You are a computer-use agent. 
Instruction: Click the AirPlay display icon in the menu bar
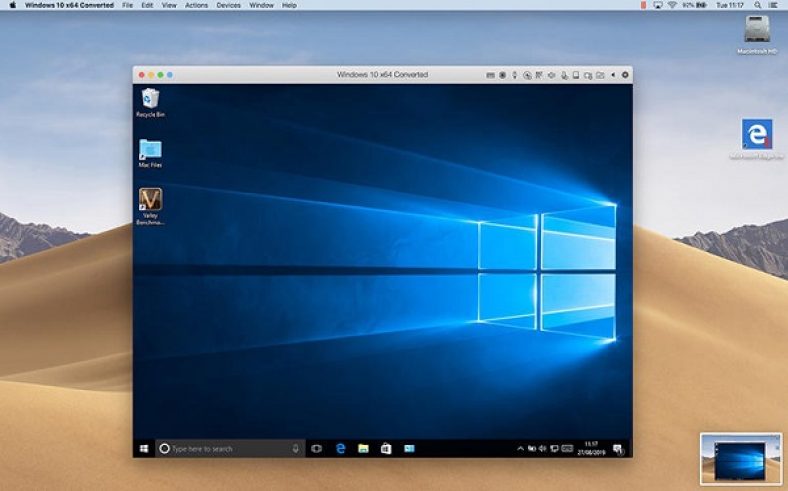[x=658, y=5]
